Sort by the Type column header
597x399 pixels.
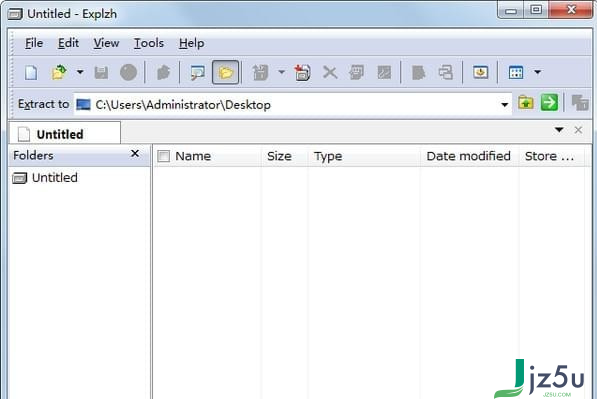(x=328, y=156)
